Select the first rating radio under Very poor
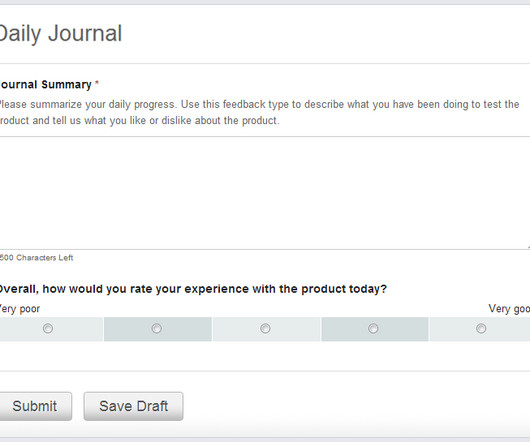The image size is (530, 442). click(48, 328)
